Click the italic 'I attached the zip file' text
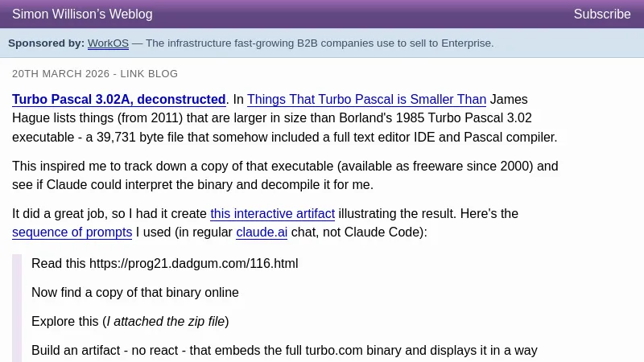644x362 pixels. pos(166,322)
